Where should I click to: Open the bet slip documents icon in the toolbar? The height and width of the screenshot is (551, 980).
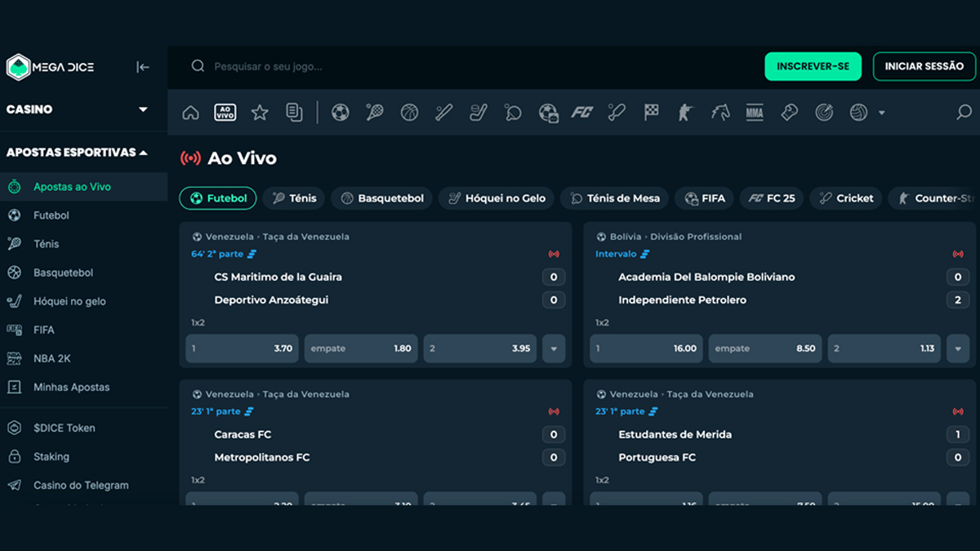[294, 113]
